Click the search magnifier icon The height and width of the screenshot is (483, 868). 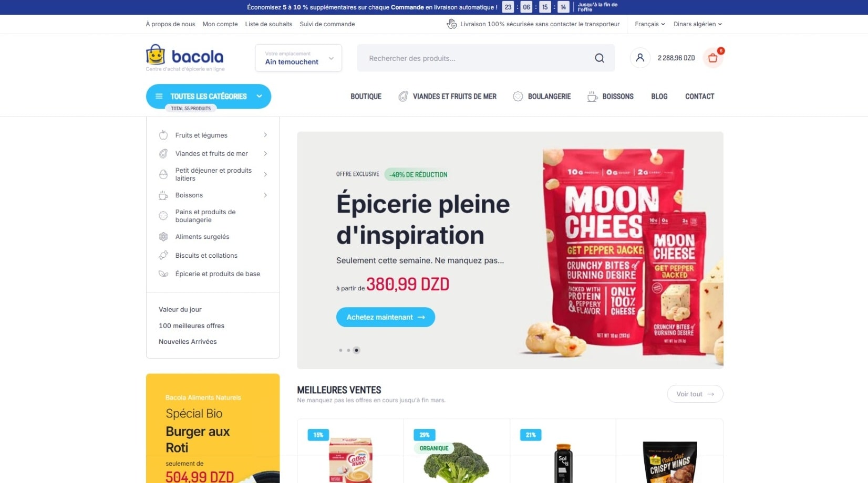(600, 58)
